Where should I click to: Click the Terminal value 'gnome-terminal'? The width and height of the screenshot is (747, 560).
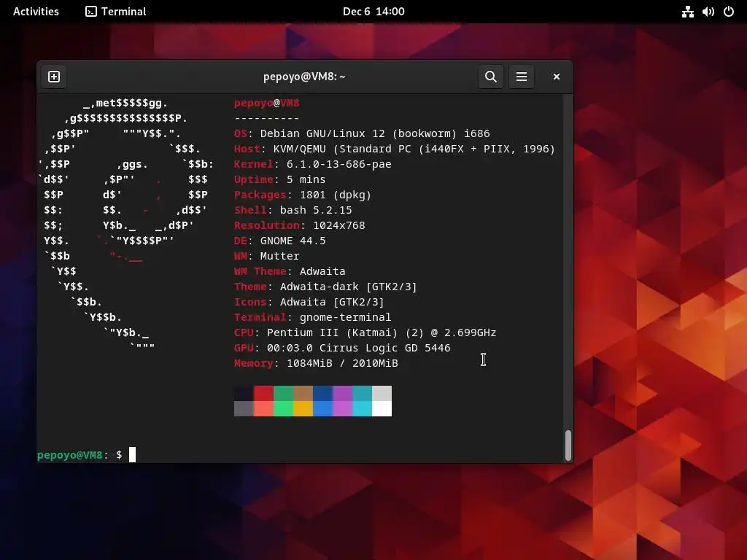345,317
